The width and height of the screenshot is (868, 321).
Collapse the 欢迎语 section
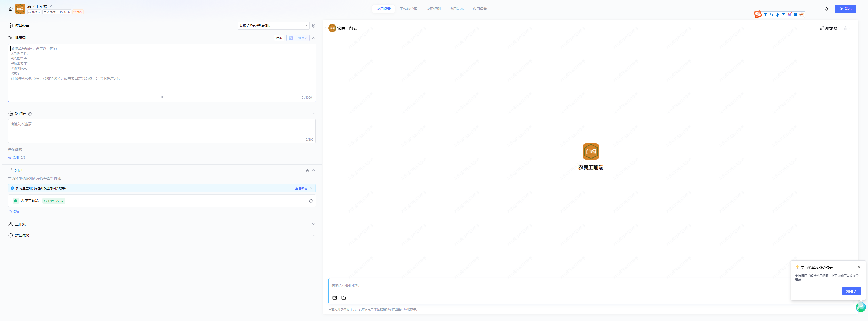pyautogui.click(x=313, y=114)
